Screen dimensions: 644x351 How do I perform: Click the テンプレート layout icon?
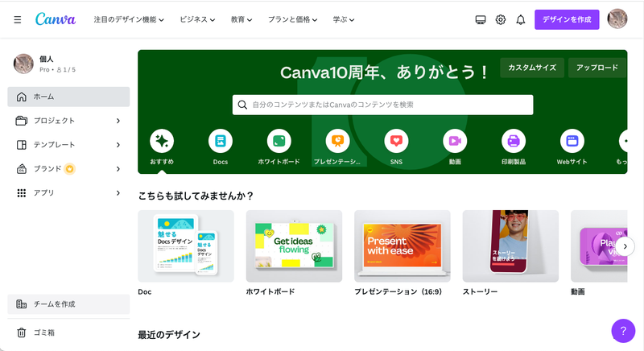(22, 145)
